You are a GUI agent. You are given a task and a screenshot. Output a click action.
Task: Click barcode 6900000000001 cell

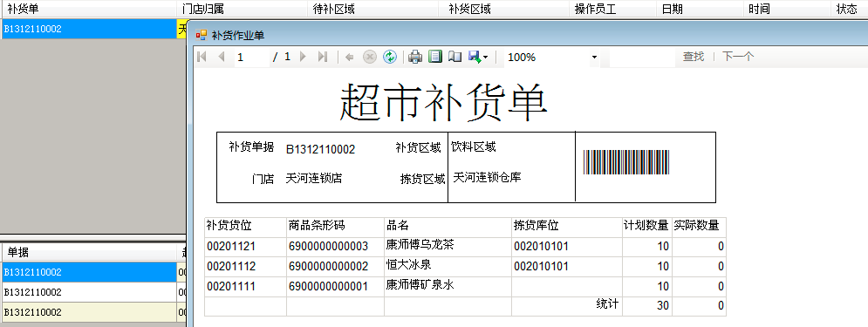[336, 287]
